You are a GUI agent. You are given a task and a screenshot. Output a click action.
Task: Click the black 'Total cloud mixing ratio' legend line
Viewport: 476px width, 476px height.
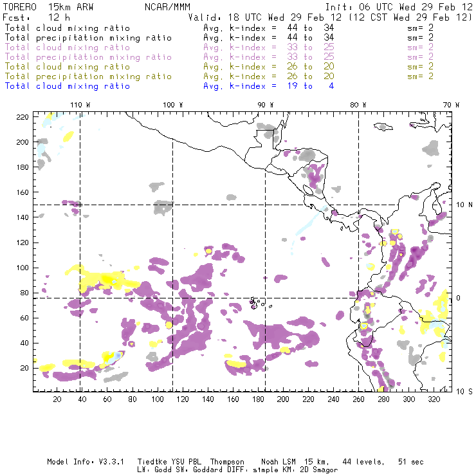(x=68, y=28)
